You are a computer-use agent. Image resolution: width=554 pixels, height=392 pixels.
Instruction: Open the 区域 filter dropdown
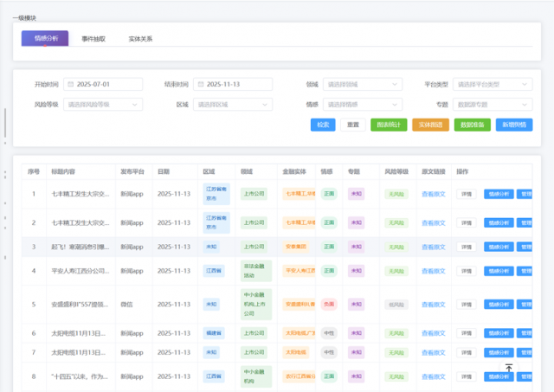(x=233, y=104)
